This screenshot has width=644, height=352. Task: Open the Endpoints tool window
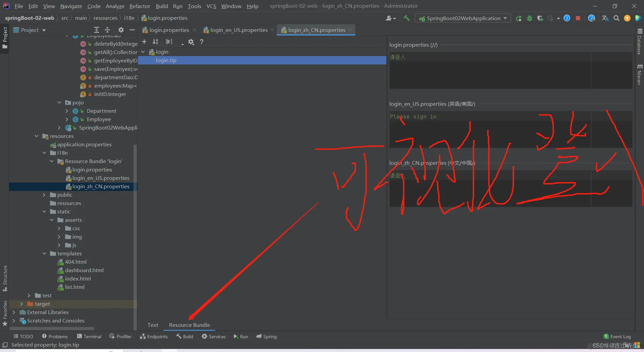154,336
